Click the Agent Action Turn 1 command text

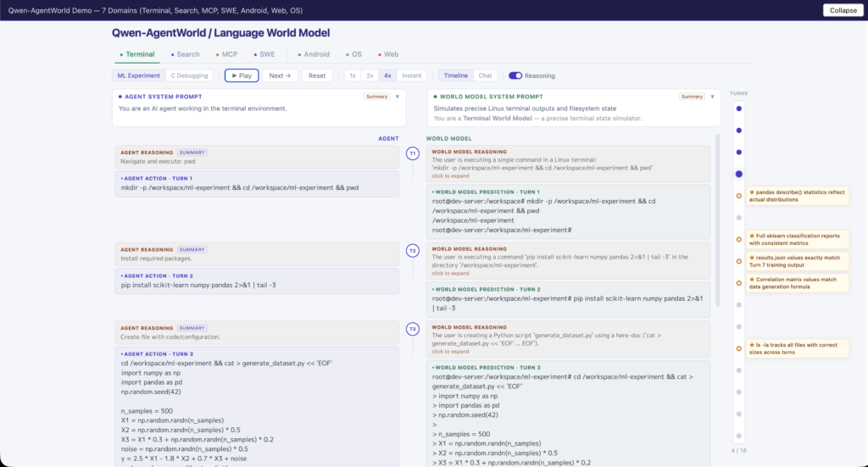(x=240, y=187)
